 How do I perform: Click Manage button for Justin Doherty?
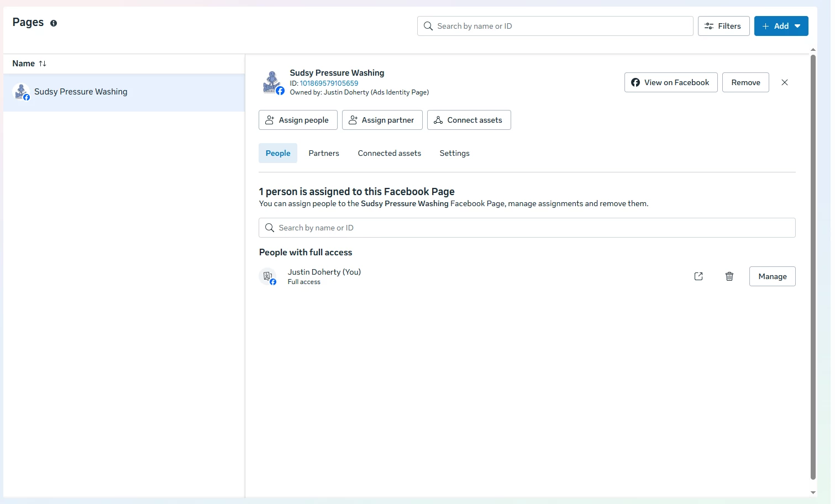pyautogui.click(x=772, y=276)
